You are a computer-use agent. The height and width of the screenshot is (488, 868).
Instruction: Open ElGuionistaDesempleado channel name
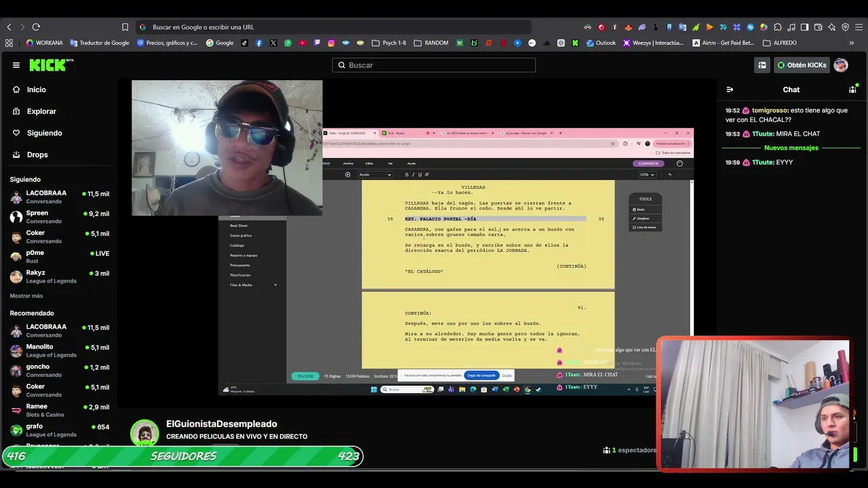point(222,424)
